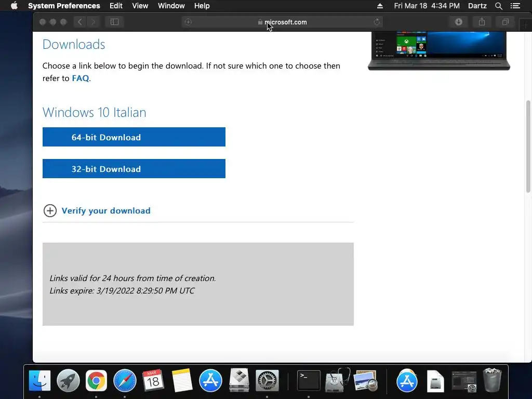Open the Notes app in the Dock
This screenshot has width=532, height=399.
[182, 380]
